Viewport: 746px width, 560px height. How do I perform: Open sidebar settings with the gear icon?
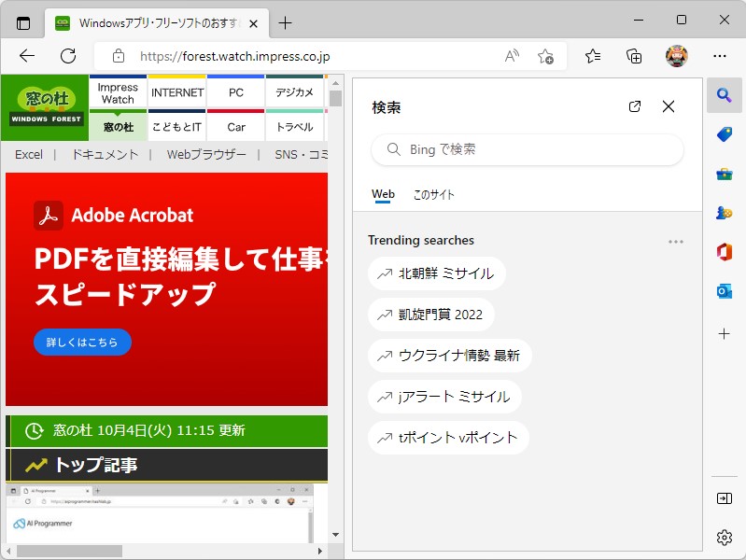coord(725,538)
